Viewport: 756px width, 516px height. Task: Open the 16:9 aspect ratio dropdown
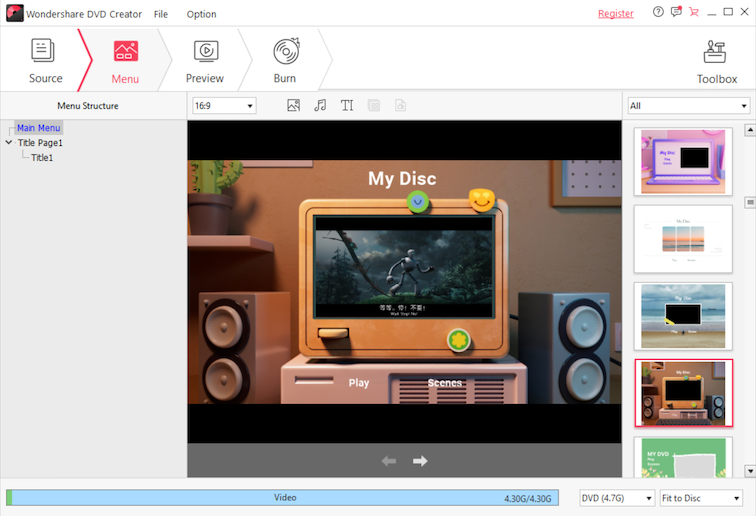[224, 106]
